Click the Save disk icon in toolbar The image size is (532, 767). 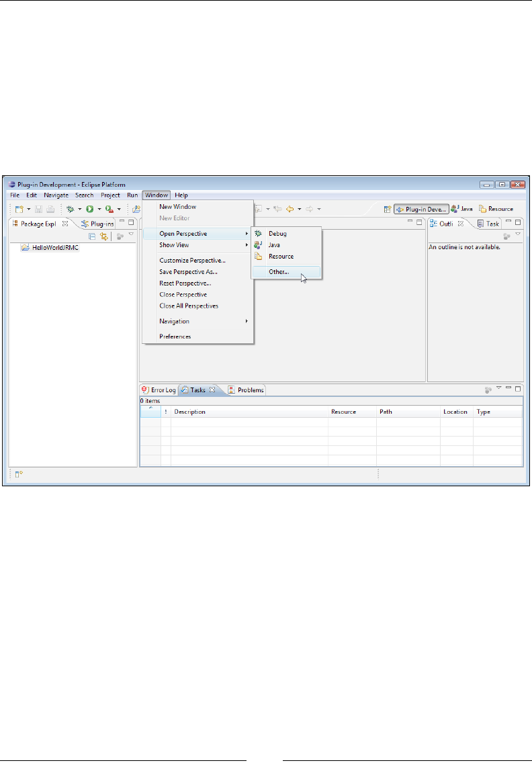(39, 210)
